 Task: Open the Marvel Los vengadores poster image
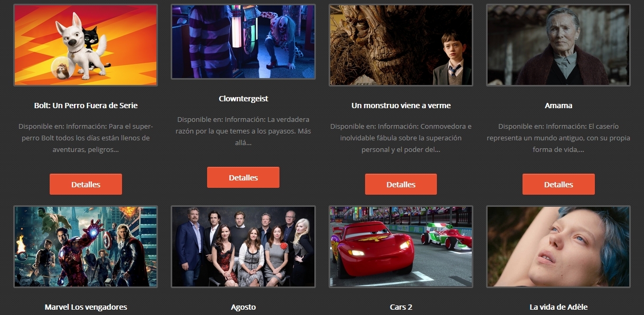pyautogui.click(x=86, y=246)
